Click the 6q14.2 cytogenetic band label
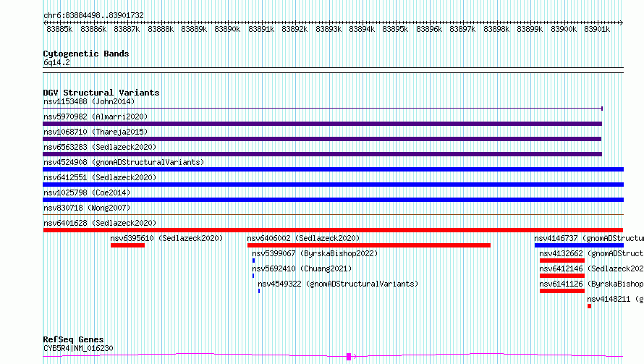The height and width of the screenshot is (364, 644). coord(56,62)
